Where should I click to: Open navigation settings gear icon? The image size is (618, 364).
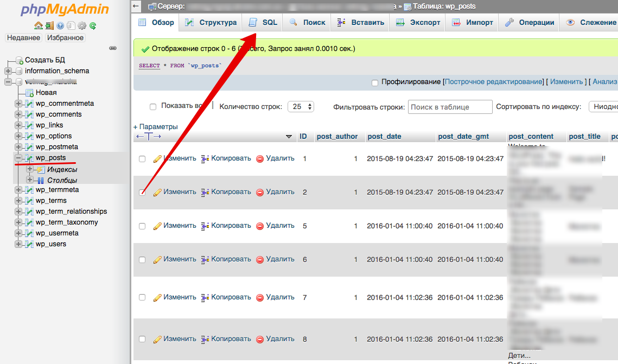[82, 25]
